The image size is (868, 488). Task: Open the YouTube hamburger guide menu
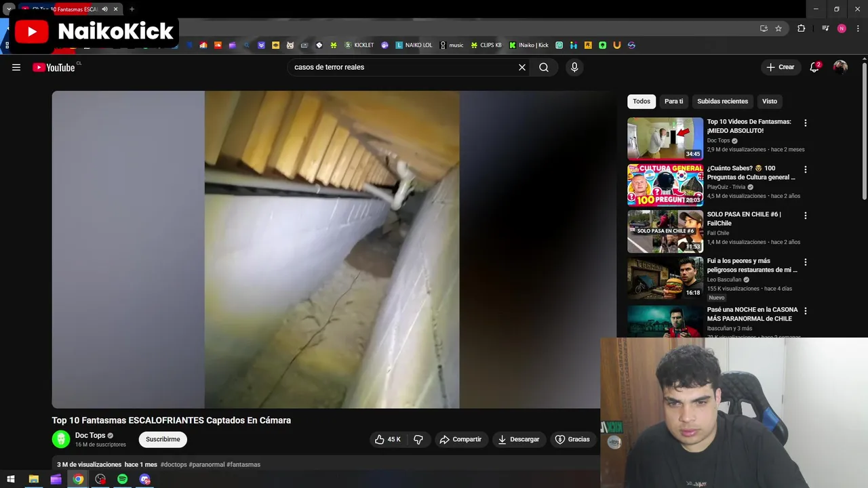pyautogui.click(x=16, y=67)
